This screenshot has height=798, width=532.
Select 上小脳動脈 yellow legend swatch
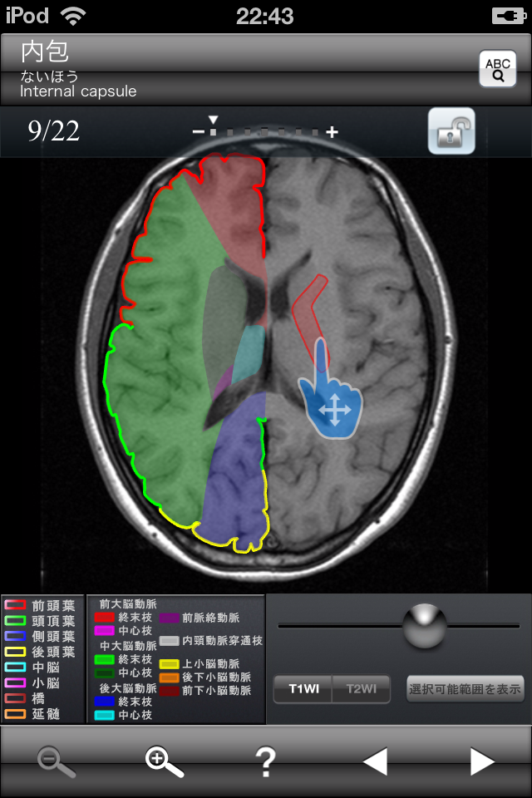coord(170,664)
